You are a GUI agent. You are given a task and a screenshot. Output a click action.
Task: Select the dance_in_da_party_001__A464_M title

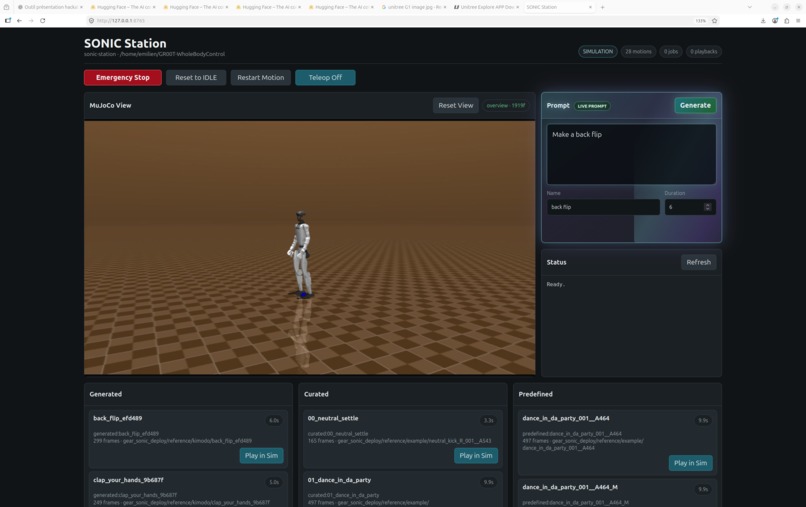coord(570,487)
